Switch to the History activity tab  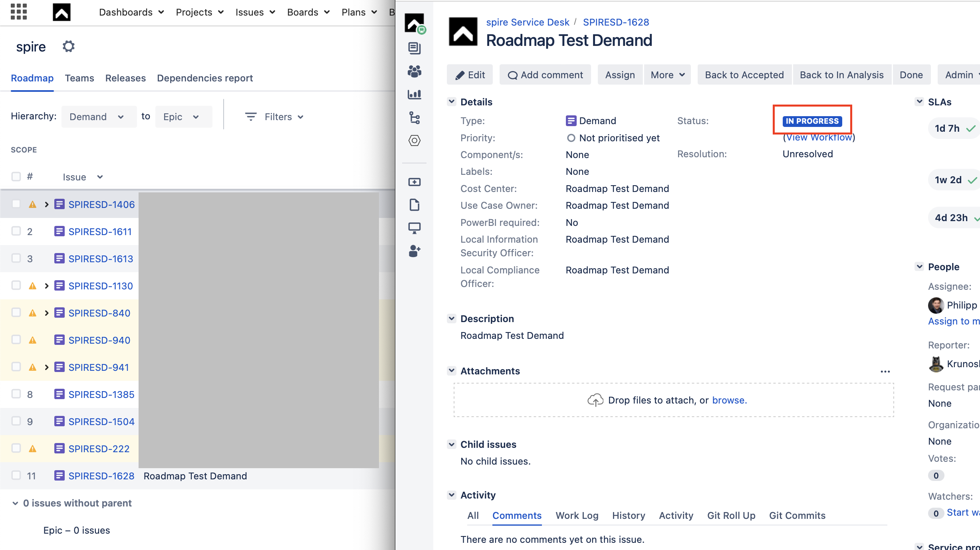coord(629,515)
